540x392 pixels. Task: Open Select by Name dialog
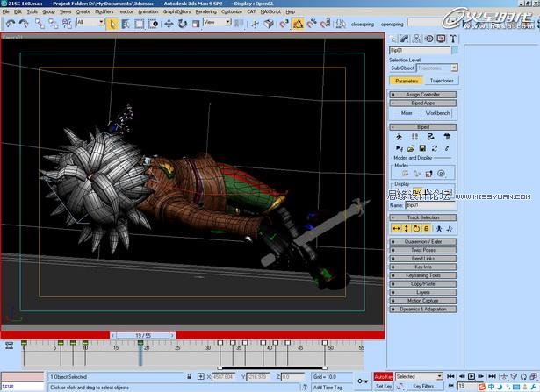click(x=126, y=24)
